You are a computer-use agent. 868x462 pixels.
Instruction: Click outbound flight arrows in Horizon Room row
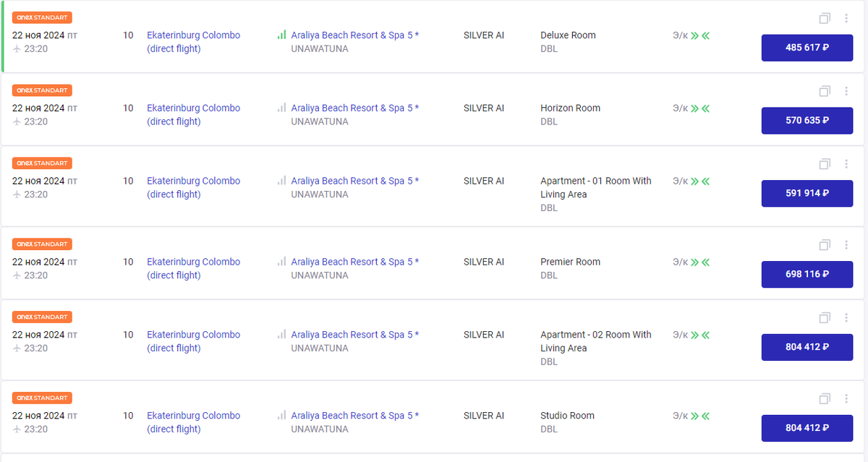694,108
